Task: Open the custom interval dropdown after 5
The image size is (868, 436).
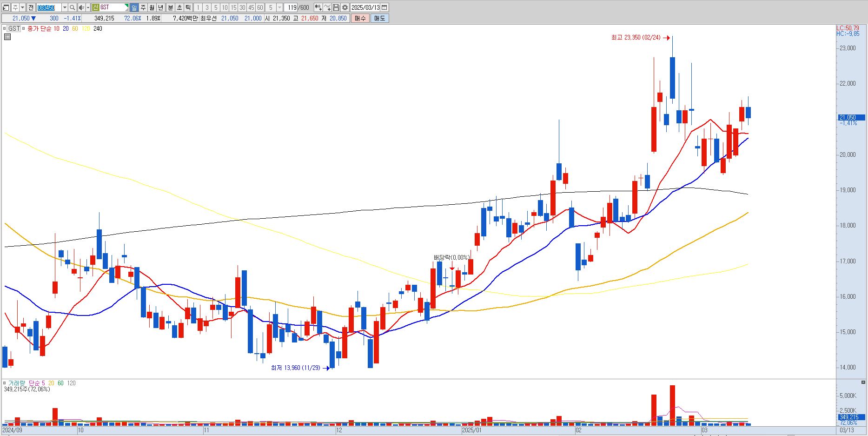Action: pyautogui.click(x=279, y=7)
